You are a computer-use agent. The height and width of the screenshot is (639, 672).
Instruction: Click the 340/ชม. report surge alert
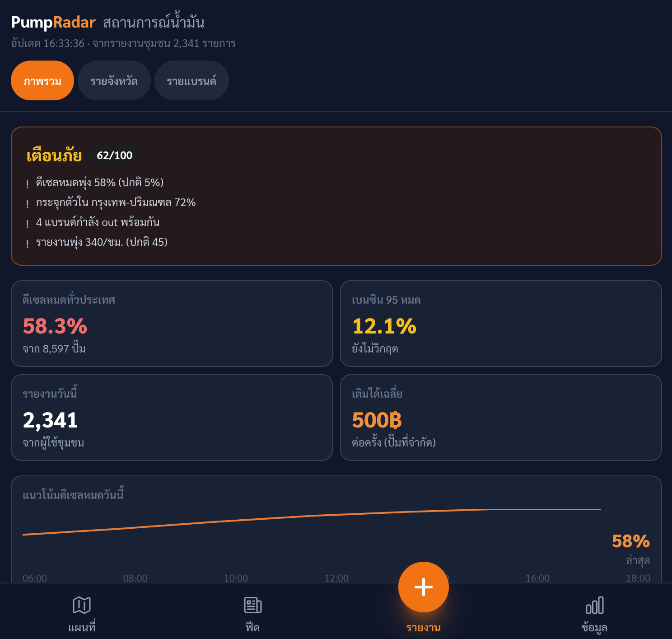(102, 242)
